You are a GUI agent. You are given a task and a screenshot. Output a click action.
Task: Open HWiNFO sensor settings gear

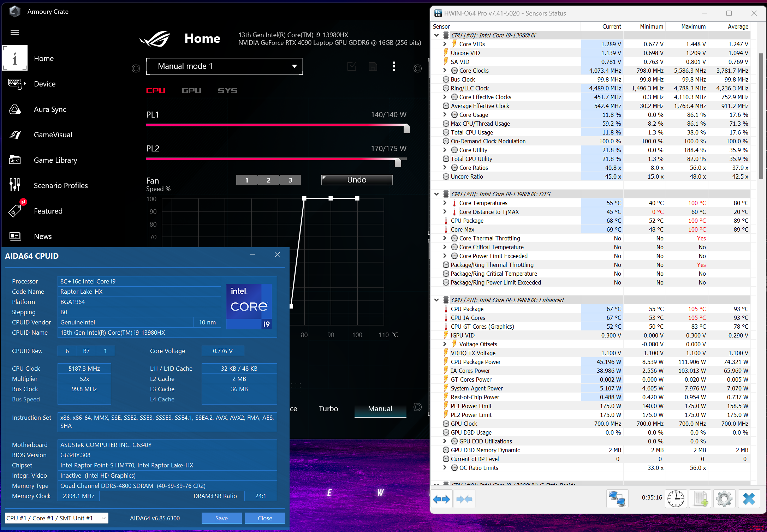coord(724,498)
